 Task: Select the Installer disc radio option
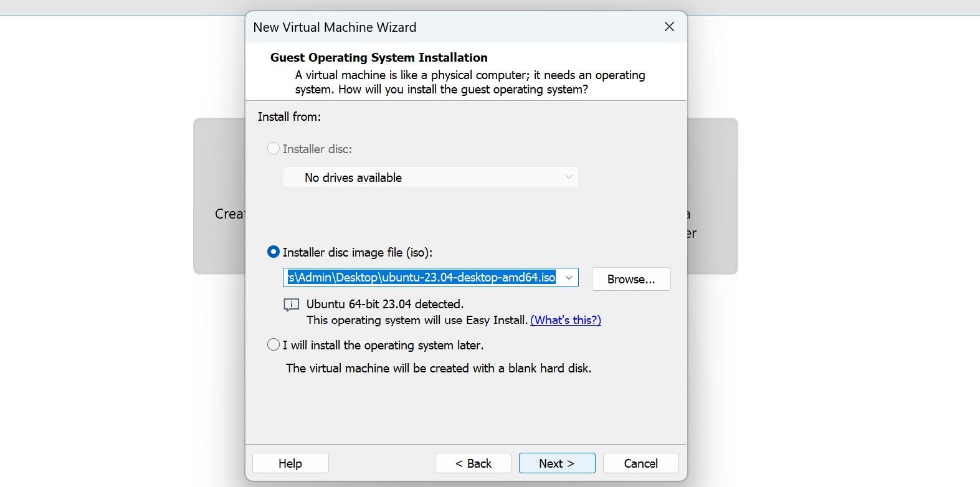(x=273, y=149)
